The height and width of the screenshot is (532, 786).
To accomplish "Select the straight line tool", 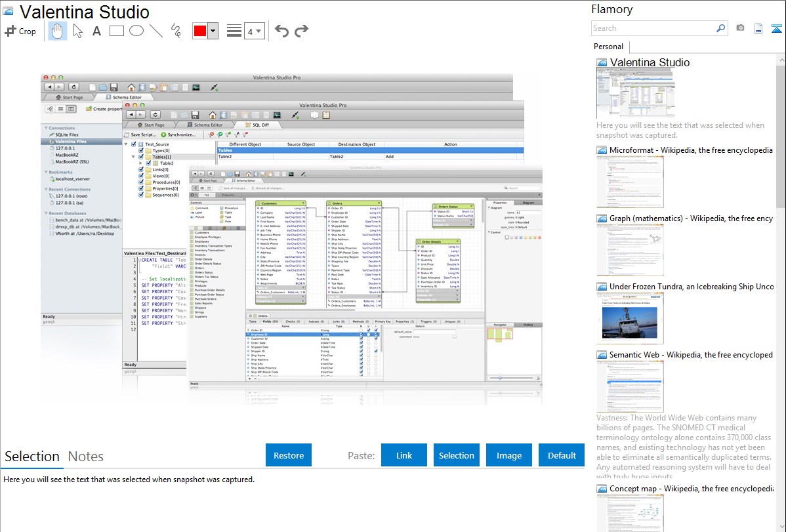I will tap(156, 31).
